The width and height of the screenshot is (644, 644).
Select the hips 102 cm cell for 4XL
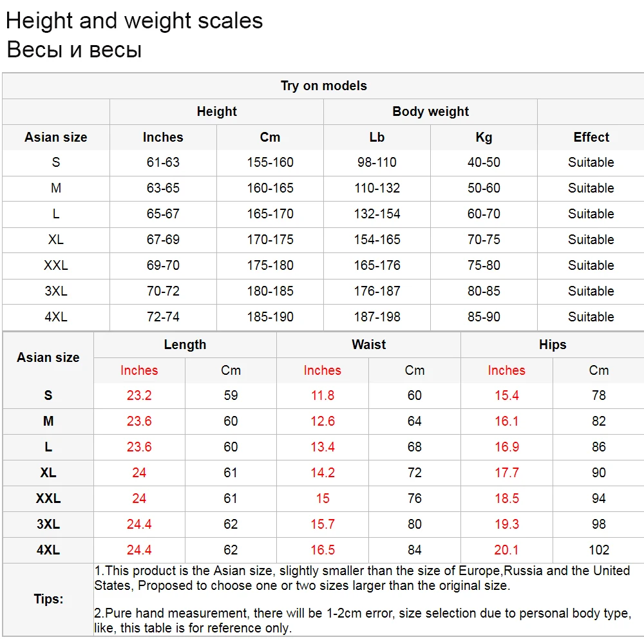[598, 550]
